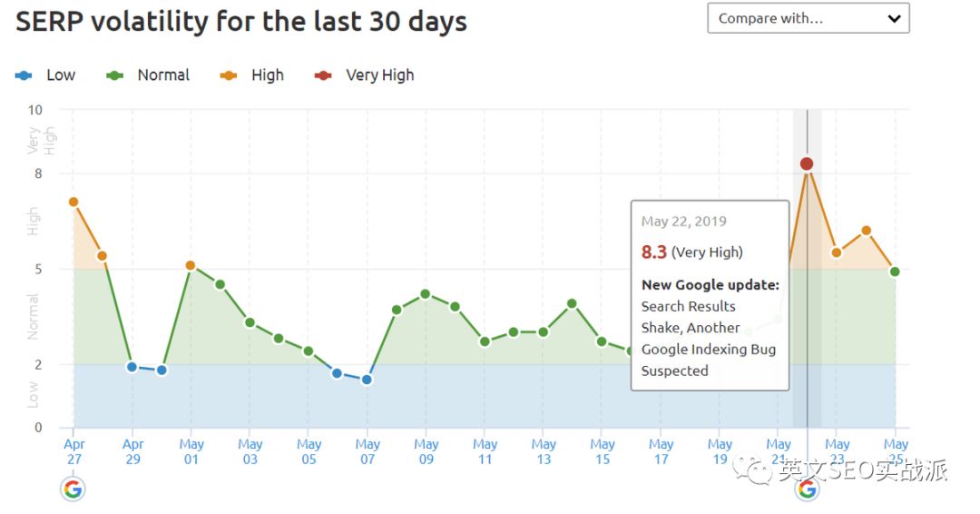Toggle the High series legend item
The height and width of the screenshot is (514, 980).
click(252, 75)
